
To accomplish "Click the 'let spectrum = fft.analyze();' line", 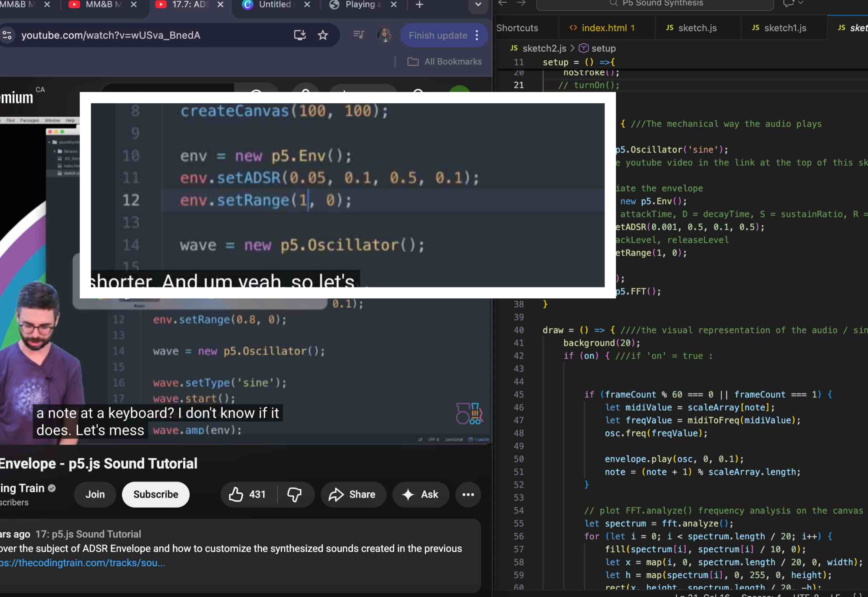I will (659, 524).
